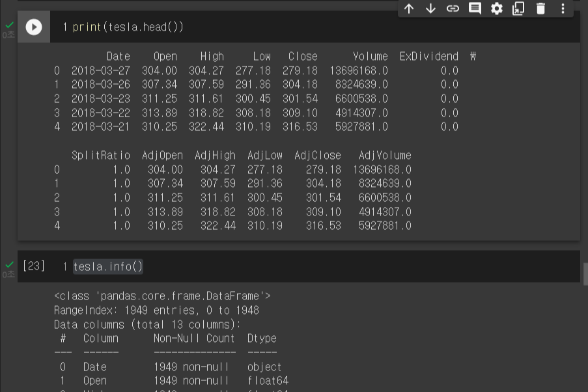Click the Dtype header in info output
Image resolution: width=588 pixels, height=392 pixels.
tap(262, 339)
